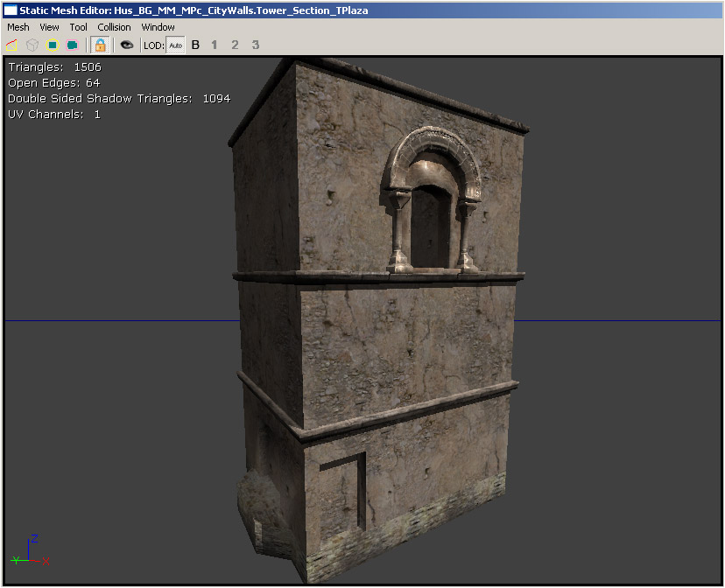This screenshot has width=725, height=588.
Task: Select the base LOD 'B' button
Action: pos(195,45)
